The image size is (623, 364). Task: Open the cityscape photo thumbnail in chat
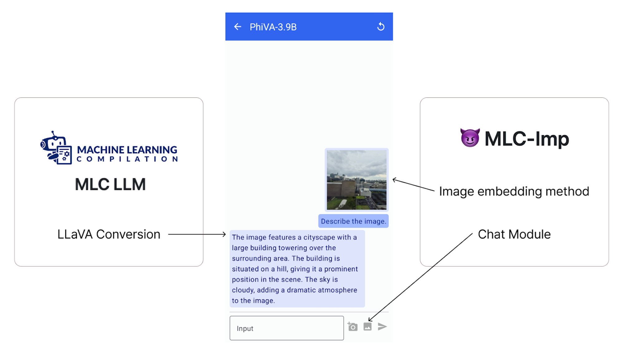357,180
